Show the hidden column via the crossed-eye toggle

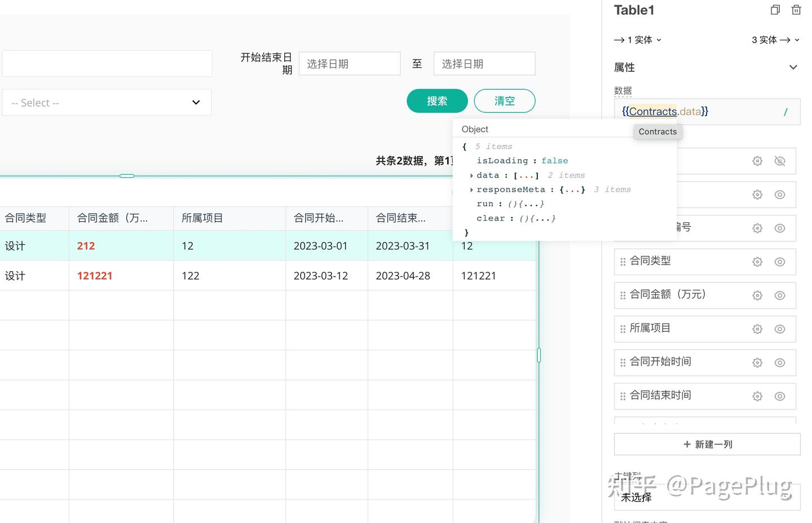coord(780,161)
